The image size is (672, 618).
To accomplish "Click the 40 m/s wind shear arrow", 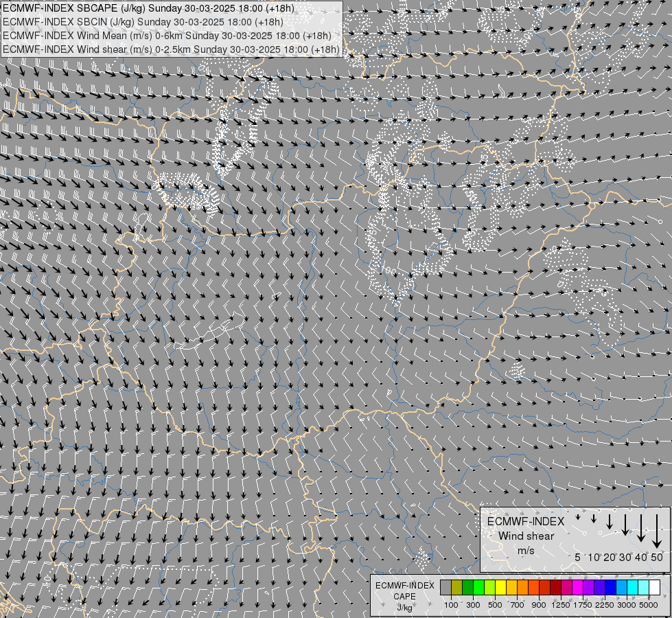I will (x=641, y=528).
